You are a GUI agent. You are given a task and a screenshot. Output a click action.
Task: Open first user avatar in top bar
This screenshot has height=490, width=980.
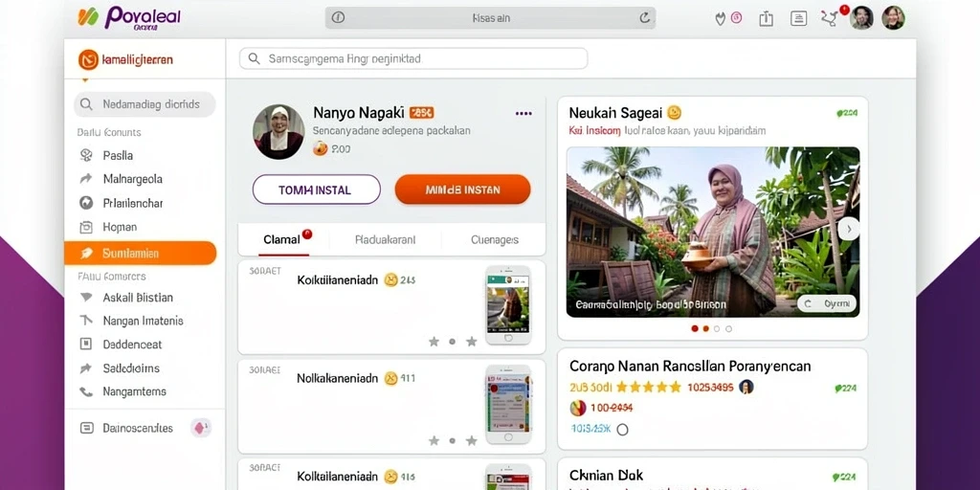coord(861,18)
